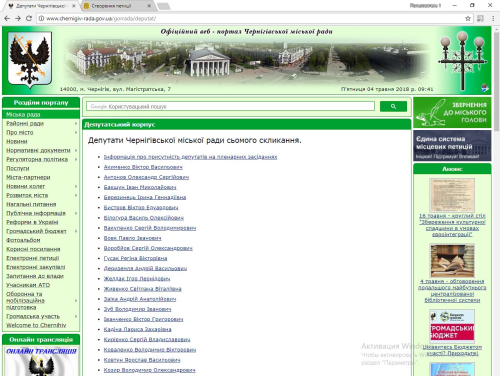Click the Google custom search field
The height and width of the screenshot is (376, 500).
pyautogui.click(x=230, y=106)
